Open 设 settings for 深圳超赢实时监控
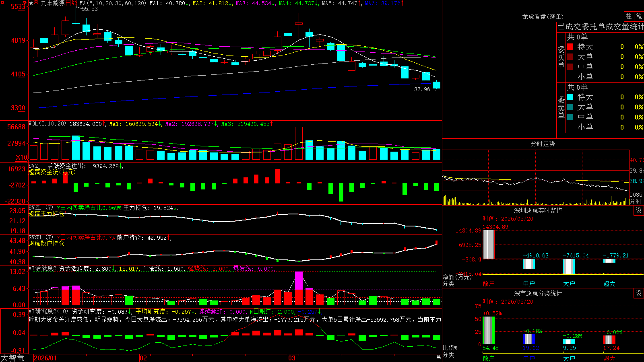The height and width of the screenshot is (362, 644). [639, 210]
